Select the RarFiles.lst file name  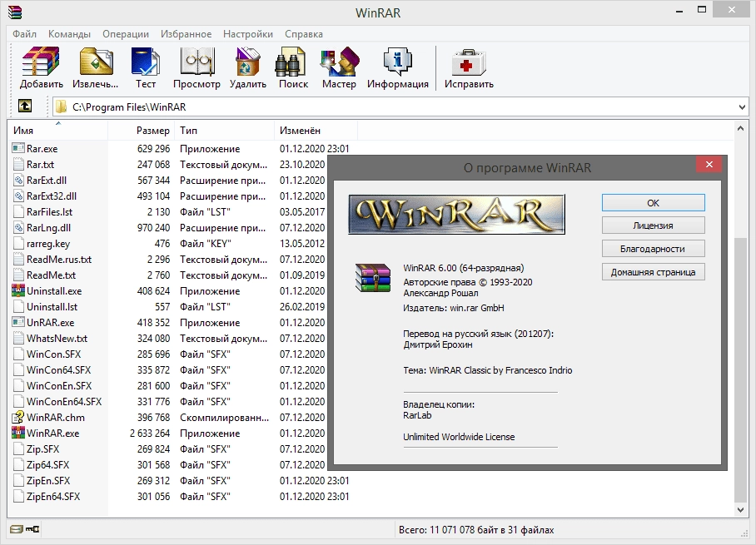pos(50,212)
